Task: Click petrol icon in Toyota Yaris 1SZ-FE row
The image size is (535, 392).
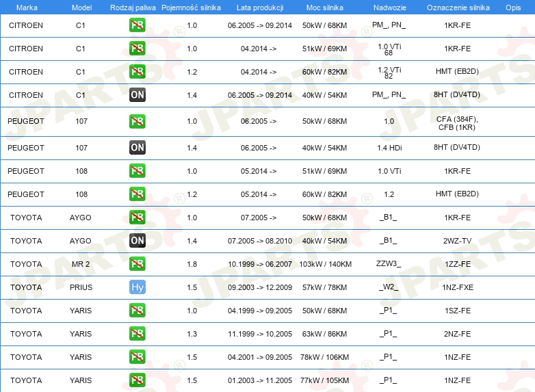Action: tap(137, 311)
